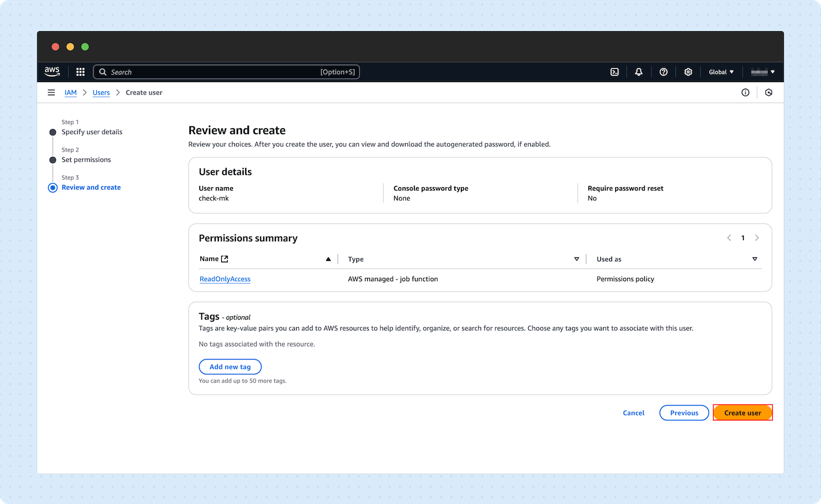Click external link icon next to Name

click(x=224, y=259)
